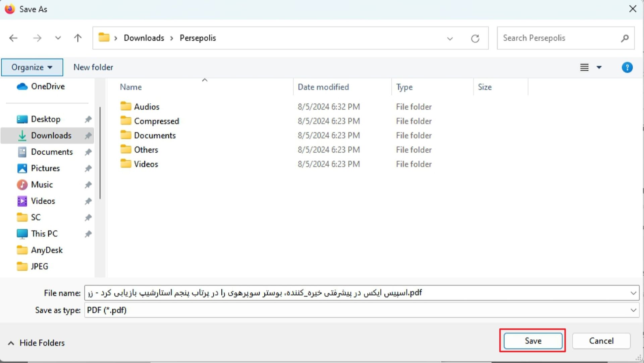Click the Desktop icon in sidebar
The height and width of the screenshot is (363, 644).
click(x=46, y=119)
